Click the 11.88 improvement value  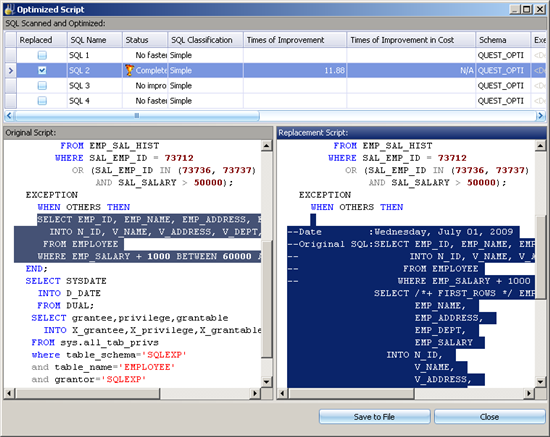click(334, 70)
